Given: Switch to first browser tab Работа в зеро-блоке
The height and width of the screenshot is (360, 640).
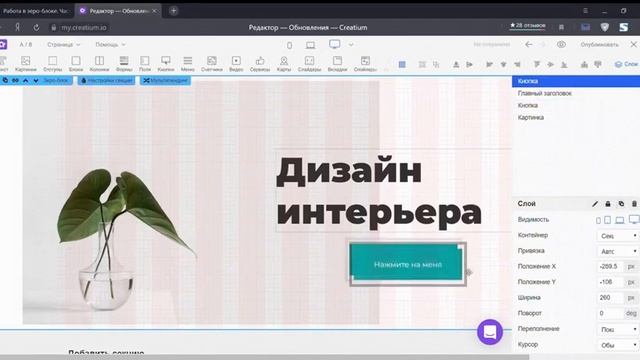Looking at the screenshot, I should [x=36, y=11].
